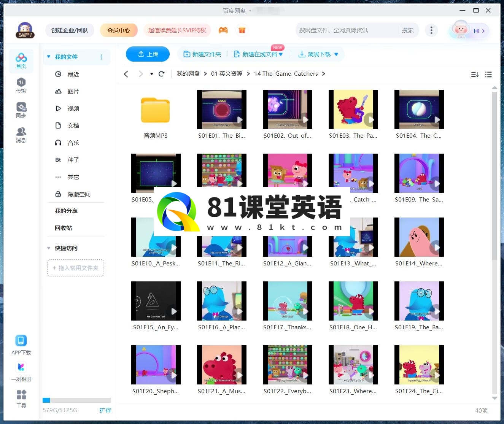This screenshot has width=504, height=424.
Task: Open the 首页 home sidebar icon
Action: tap(21, 60)
